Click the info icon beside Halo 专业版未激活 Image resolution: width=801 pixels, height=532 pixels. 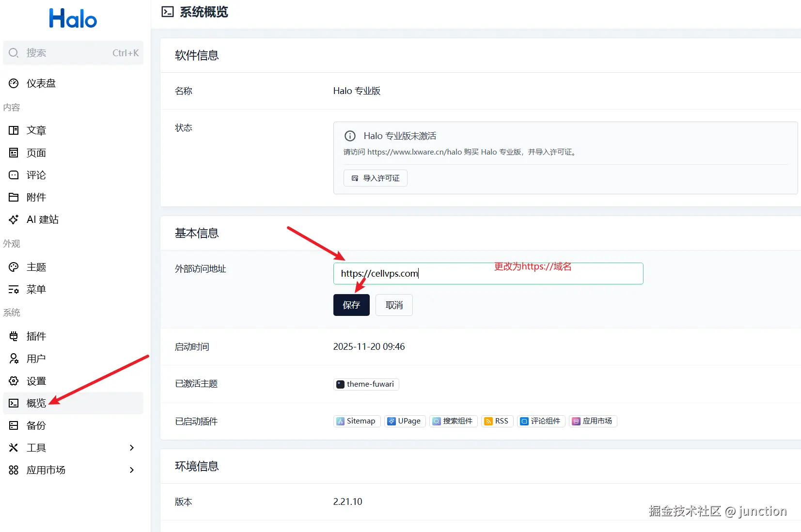[350, 136]
